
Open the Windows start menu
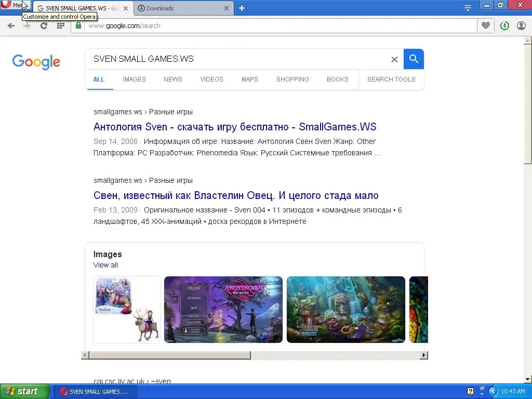tap(24, 392)
